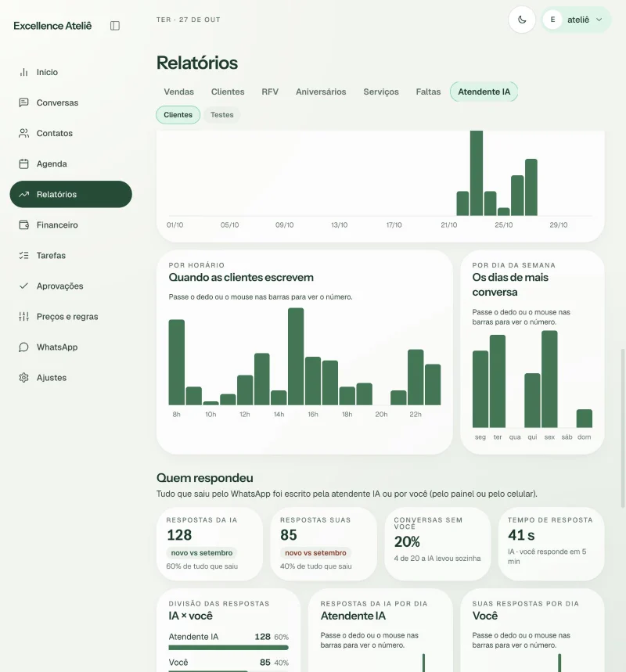Screen dimensions: 626x672
Task: Click the 22h bar in hourly chart
Action: point(416,377)
